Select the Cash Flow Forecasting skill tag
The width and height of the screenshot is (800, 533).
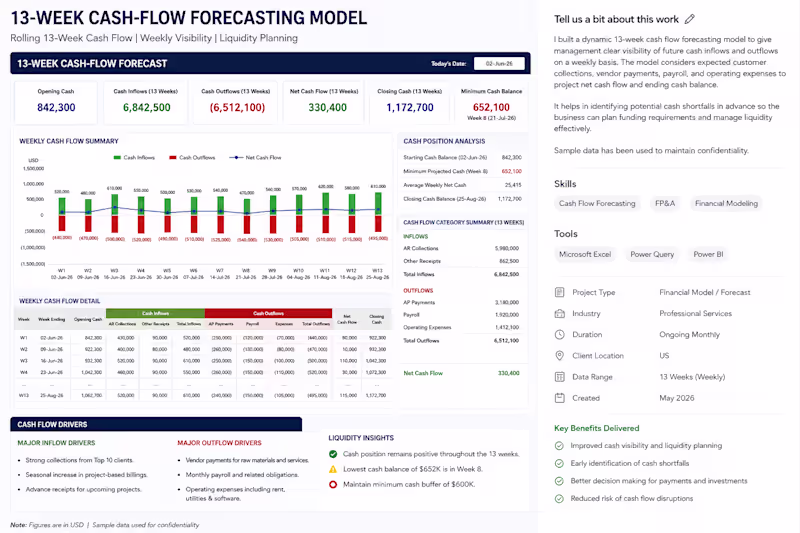point(597,204)
